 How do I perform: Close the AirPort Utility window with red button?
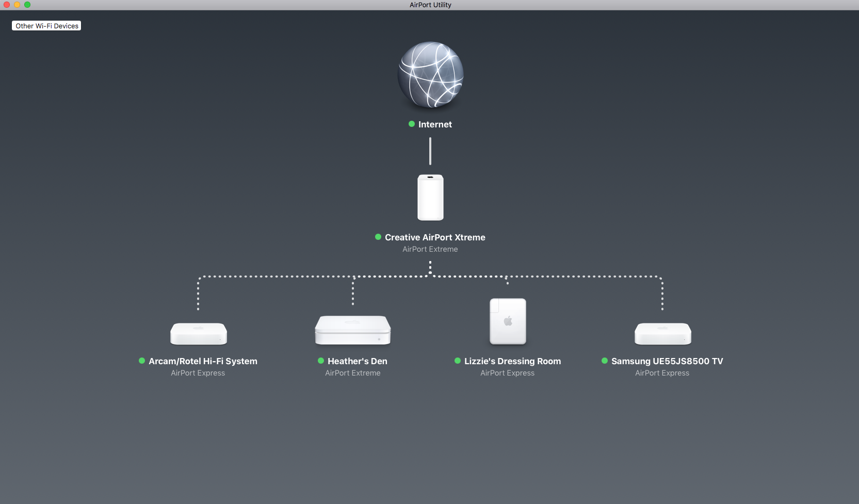7,5
